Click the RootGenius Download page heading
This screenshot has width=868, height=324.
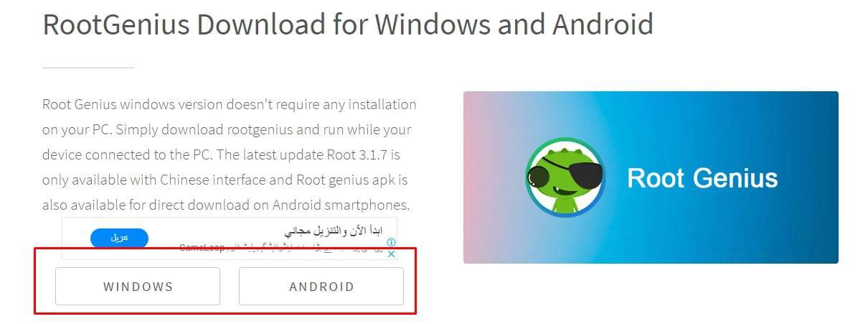(348, 24)
